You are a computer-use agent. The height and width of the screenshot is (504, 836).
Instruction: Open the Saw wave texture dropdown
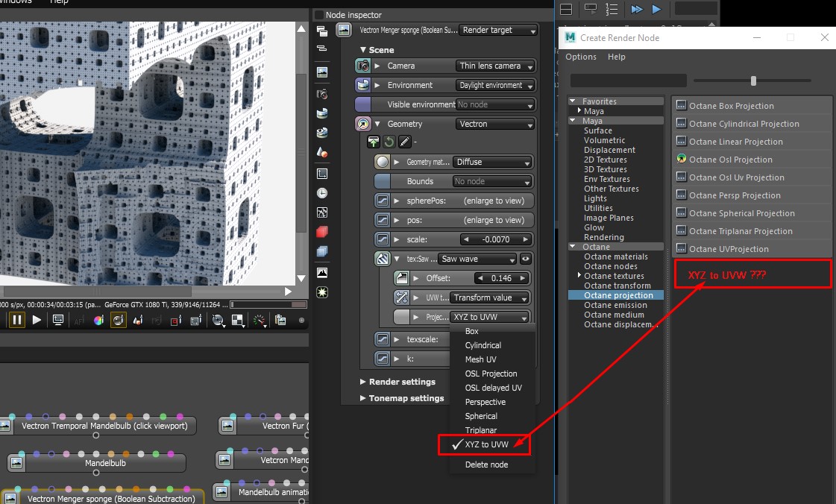(477, 259)
